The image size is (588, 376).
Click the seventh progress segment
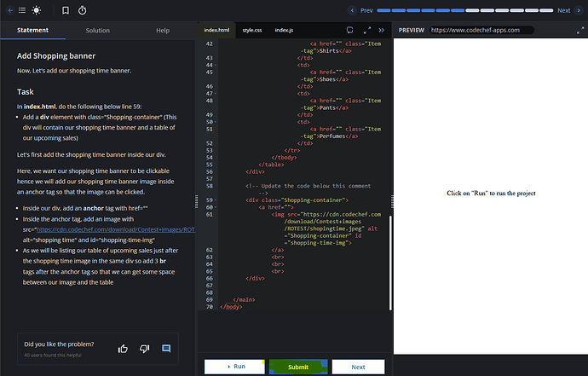tap(472, 10)
